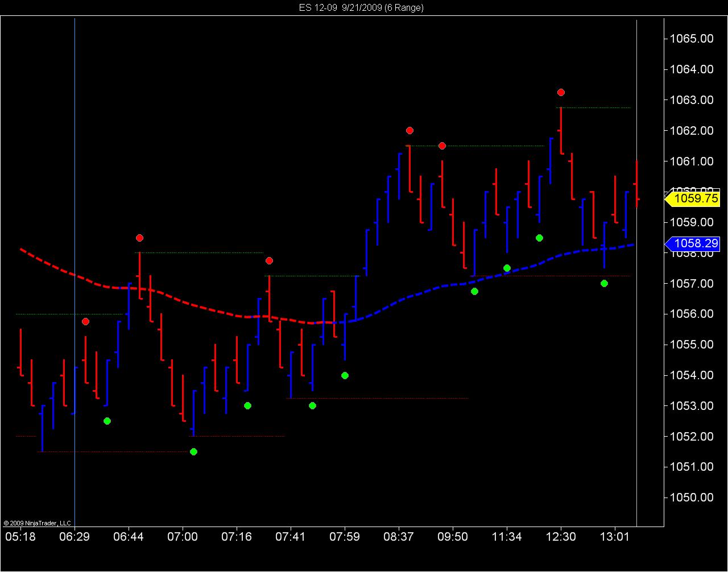Viewport: 728px width, 572px height.
Task: Select the green dot at 1052.50 after 06:29
Action: pos(107,421)
